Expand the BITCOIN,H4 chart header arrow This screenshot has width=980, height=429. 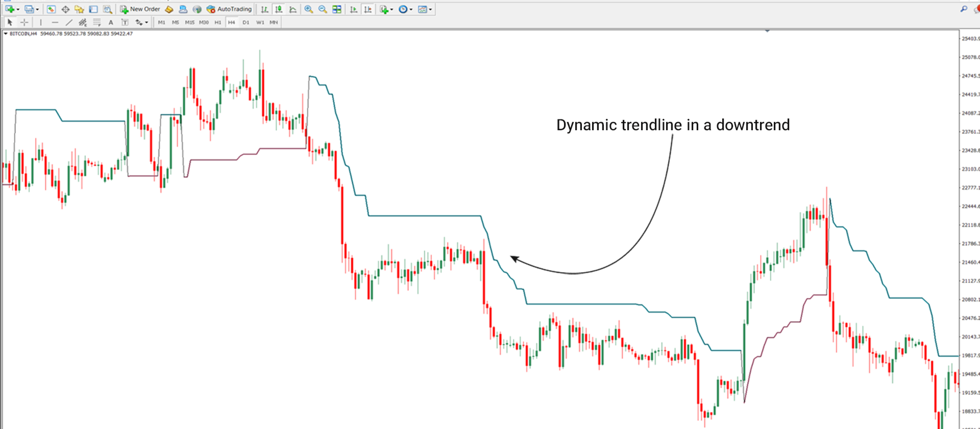(6, 34)
